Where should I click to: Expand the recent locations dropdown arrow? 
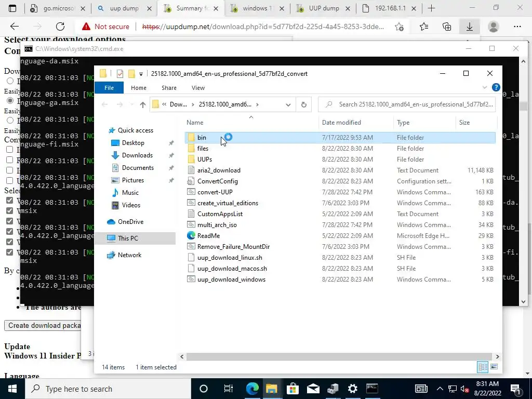pos(131,105)
